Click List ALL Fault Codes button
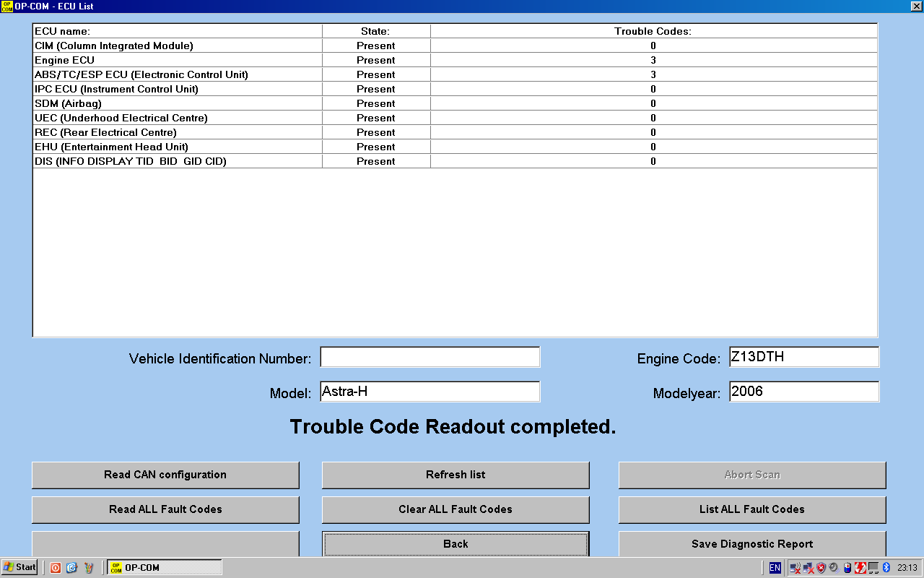Viewport: 924px width, 578px height. pyautogui.click(x=752, y=509)
